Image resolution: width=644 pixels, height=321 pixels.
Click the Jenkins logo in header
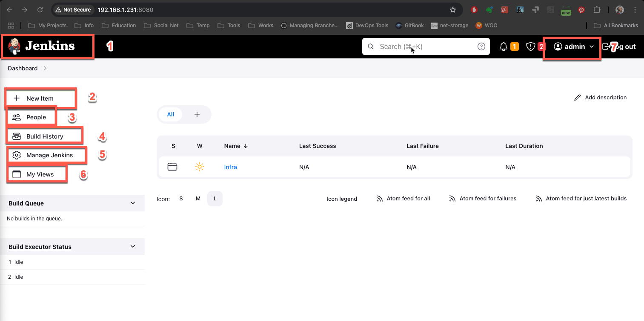click(x=42, y=46)
